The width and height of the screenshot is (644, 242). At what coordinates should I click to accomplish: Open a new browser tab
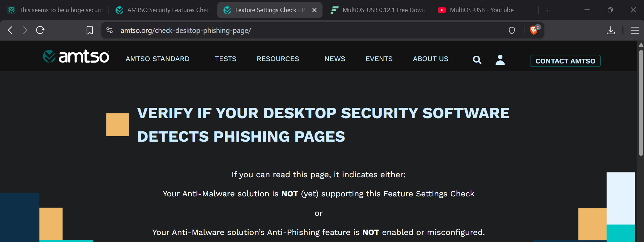pyautogui.click(x=548, y=10)
